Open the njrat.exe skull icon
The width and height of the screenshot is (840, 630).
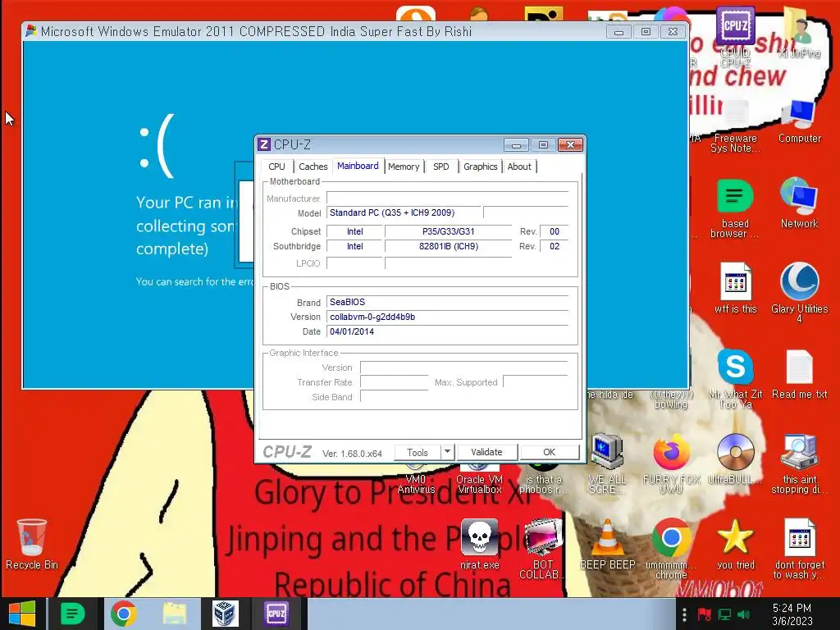coord(479,544)
